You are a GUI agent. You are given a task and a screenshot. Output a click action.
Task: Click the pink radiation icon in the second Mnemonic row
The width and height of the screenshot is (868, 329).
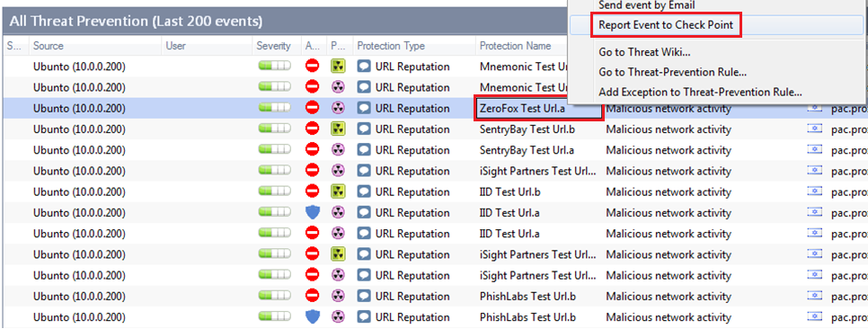[x=338, y=87]
